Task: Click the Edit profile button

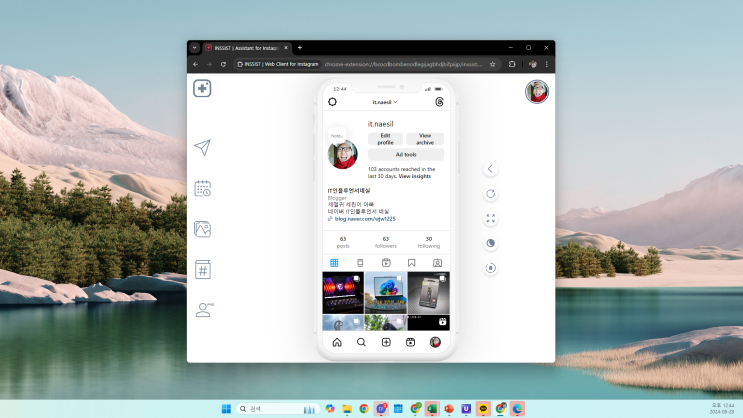Action: tap(385, 139)
